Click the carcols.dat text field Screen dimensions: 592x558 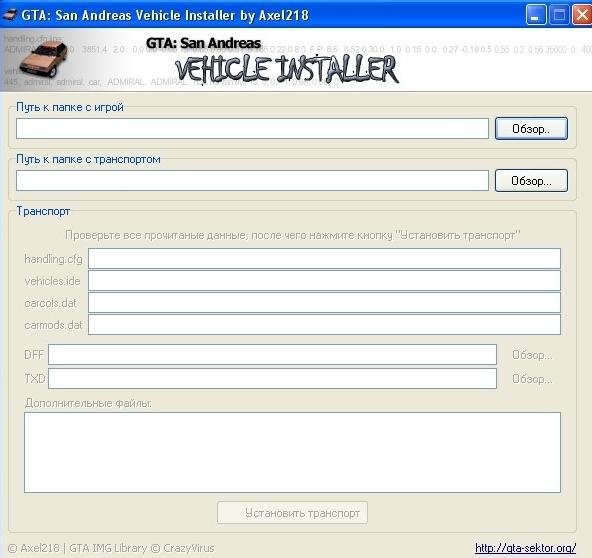pyautogui.click(x=324, y=302)
